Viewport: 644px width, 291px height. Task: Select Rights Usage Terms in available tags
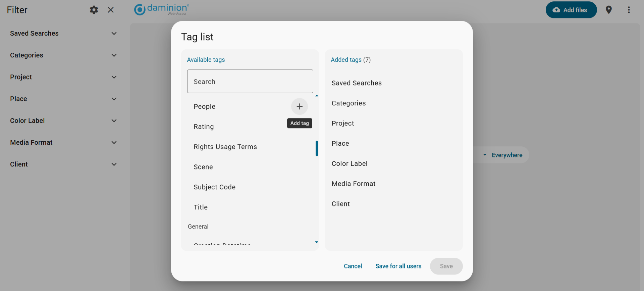pos(225,147)
